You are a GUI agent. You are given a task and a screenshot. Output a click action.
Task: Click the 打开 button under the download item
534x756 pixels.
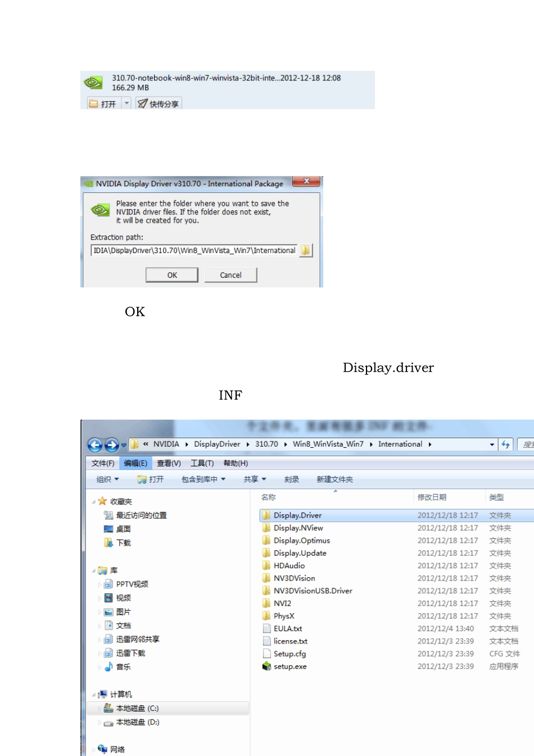[103, 103]
